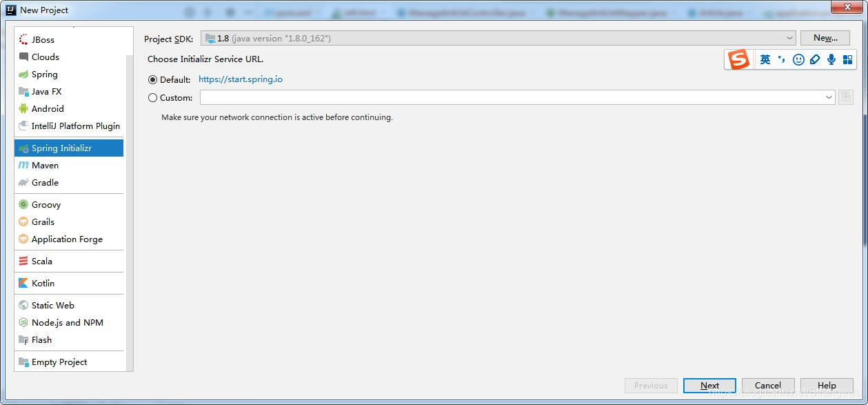Screen dimensions: 868x405
Task: Click the Spring Initializr icon
Action: point(23,148)
